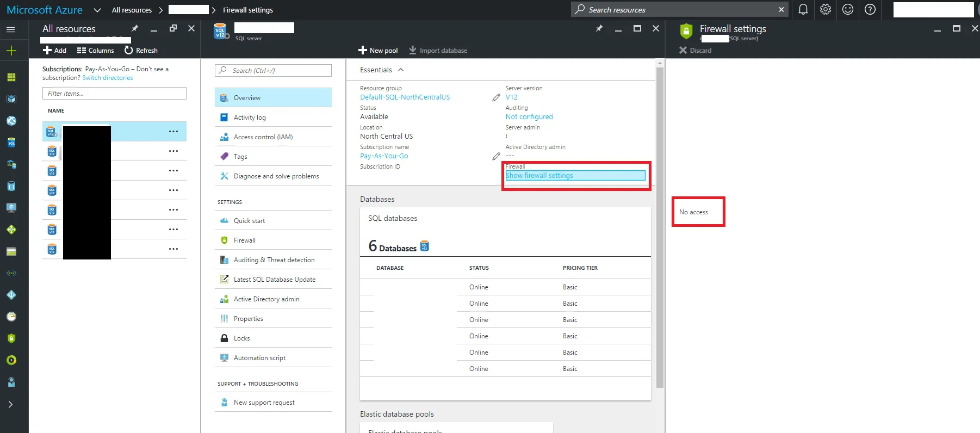Open New support request
This screenshot has width=980, height=433.
[273, 402]
